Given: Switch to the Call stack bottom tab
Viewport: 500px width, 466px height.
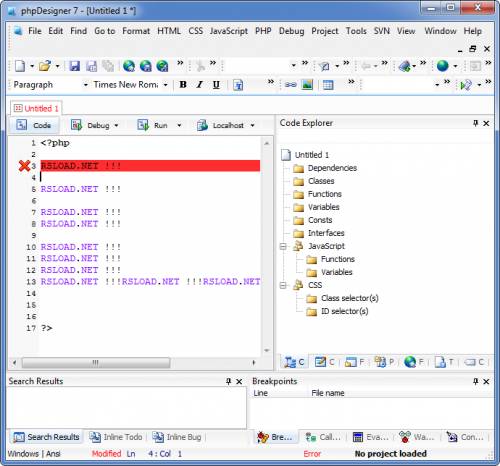Looking at the screenshot, I should coord(323,437).
